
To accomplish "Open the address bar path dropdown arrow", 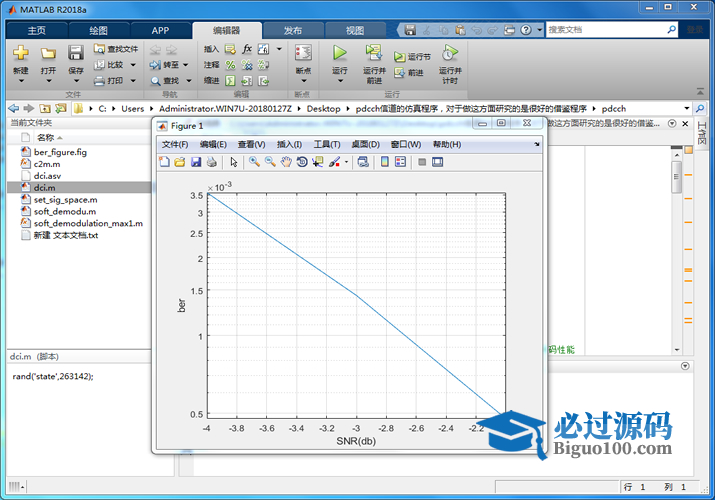I will (686, 108).
